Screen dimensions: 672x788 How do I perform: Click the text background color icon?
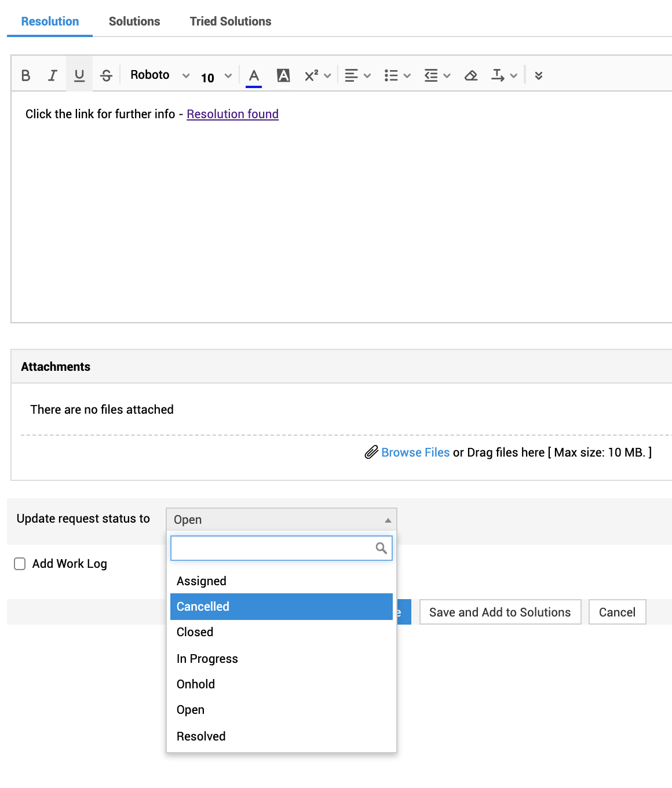(x=283, y=75)
